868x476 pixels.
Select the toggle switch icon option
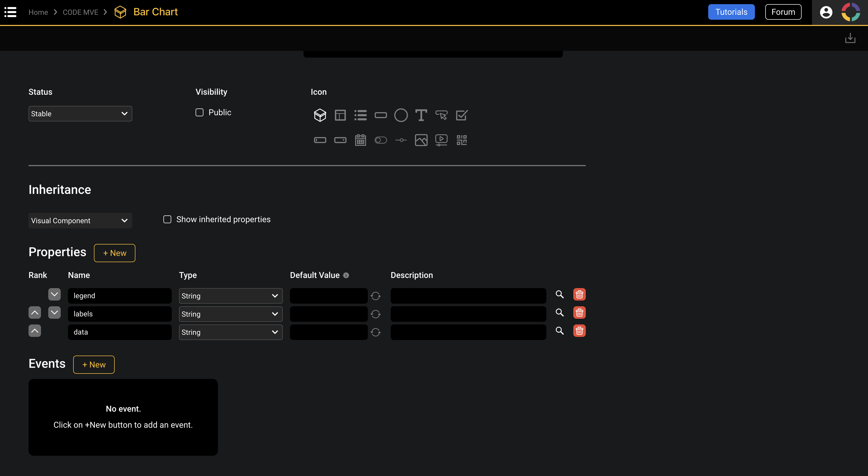[380, 140]
